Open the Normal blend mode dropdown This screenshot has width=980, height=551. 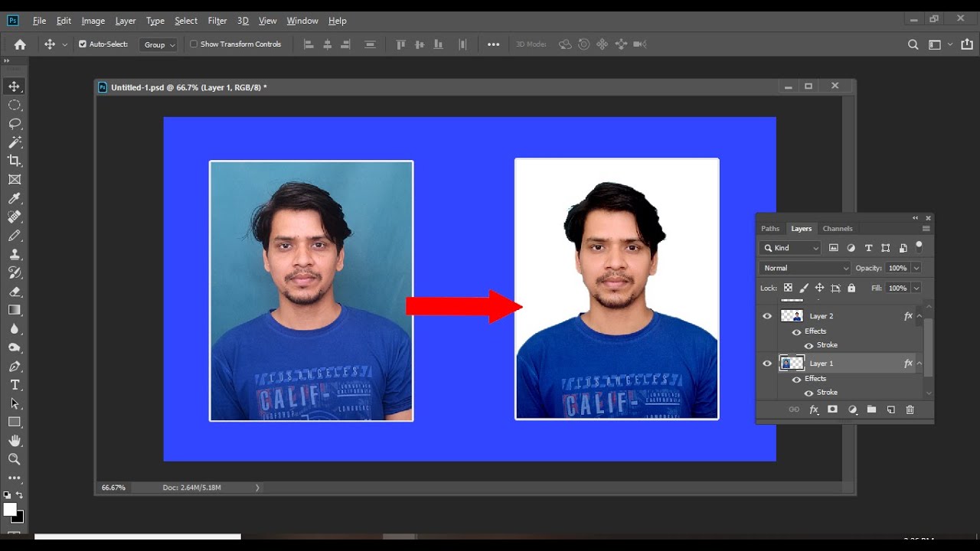click(x=805, y=268)
